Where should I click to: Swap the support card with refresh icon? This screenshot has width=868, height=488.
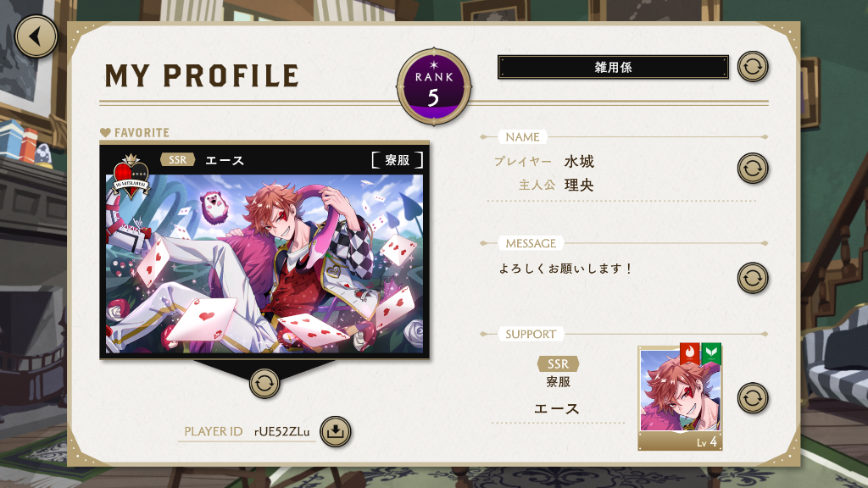coord(753,398)
